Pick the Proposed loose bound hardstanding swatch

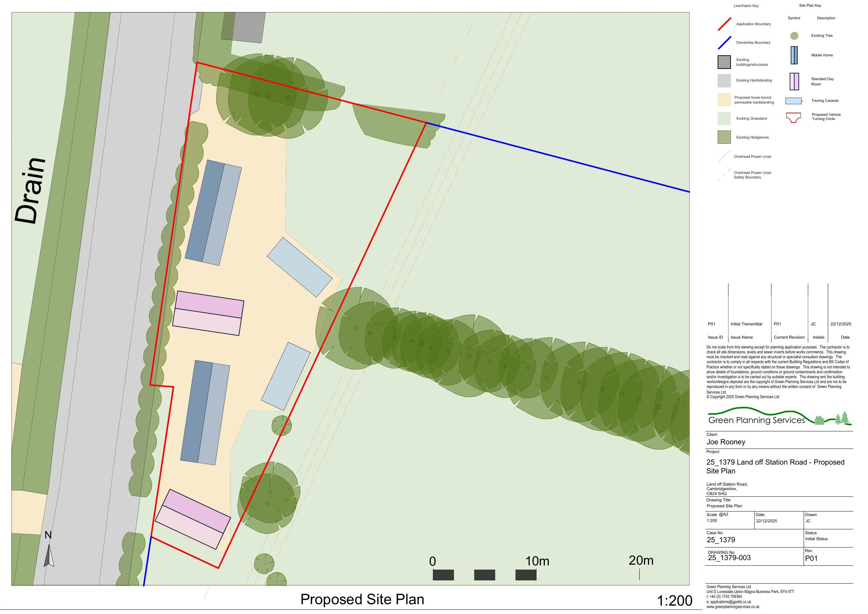724,100
